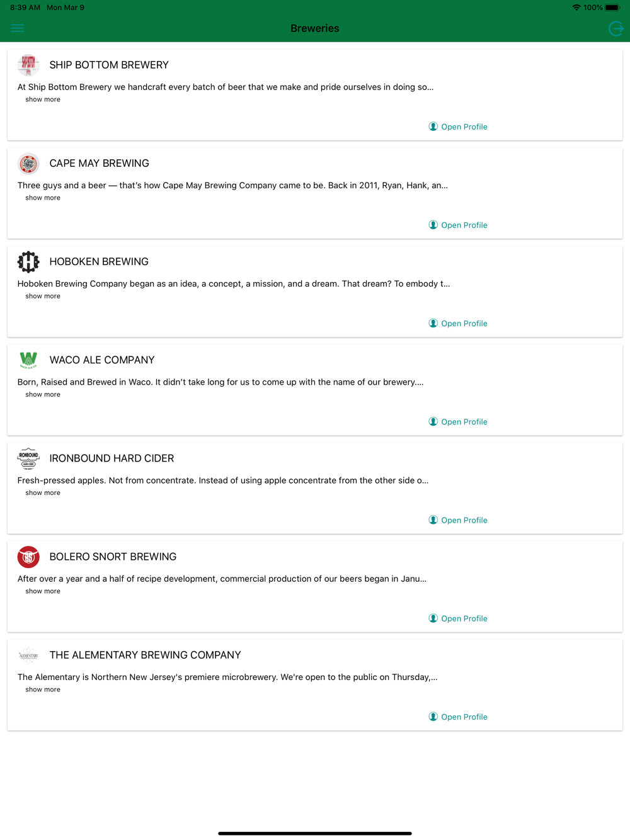The width and height of the screenshot is (630, 840).
Task: Open the hamburger menu icon
Action: pos(18,28)
